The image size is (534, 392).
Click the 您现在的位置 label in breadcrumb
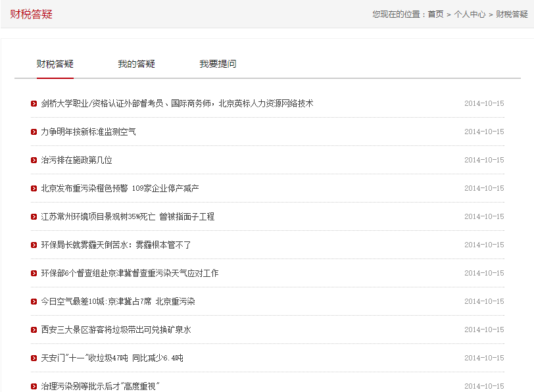pos(397,14)
